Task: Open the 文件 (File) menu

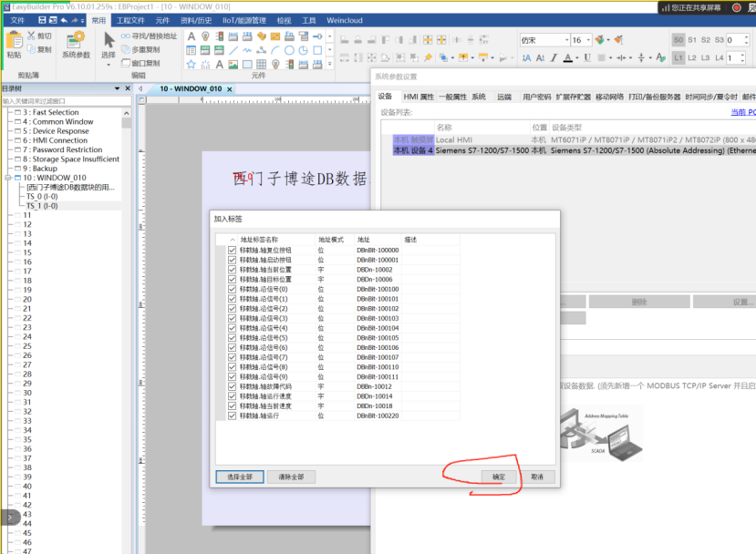Action: tap(17, 20)
